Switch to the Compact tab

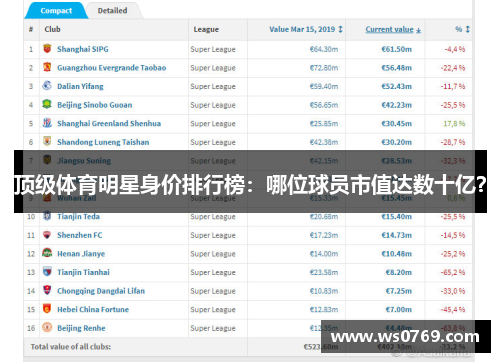(x=56, y=11)
